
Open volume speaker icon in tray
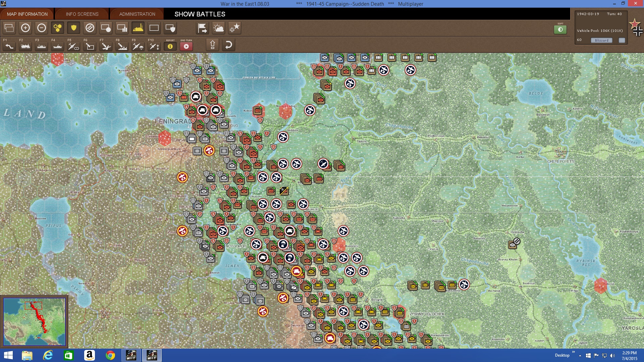[612, 356]
